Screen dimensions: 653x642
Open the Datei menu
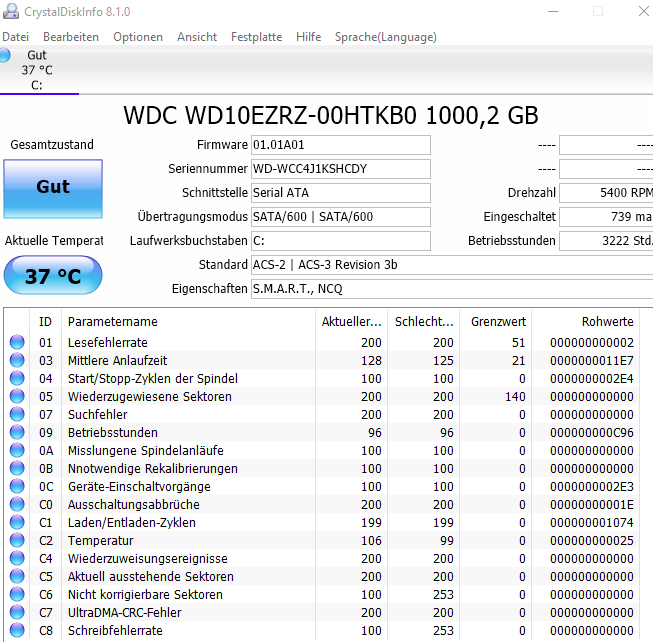15,37
